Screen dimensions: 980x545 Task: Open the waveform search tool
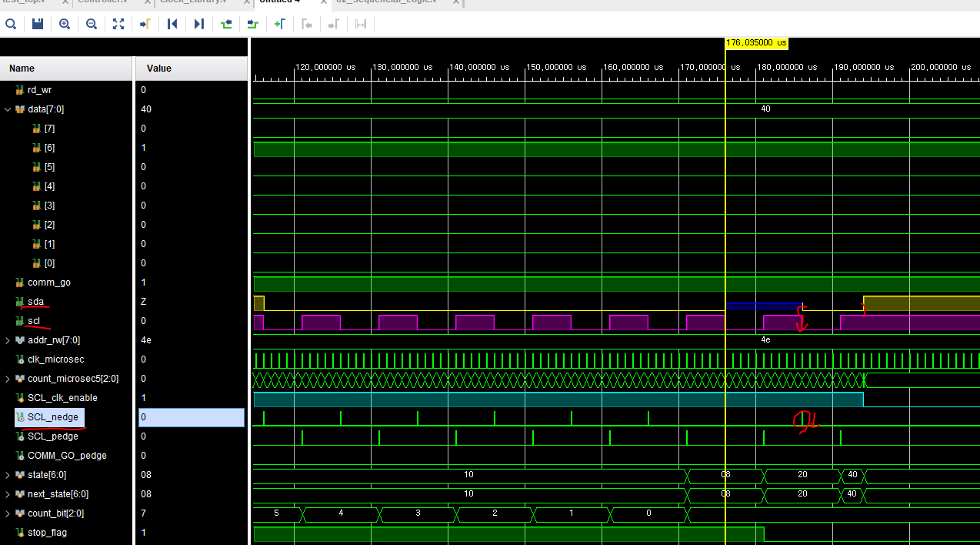[x=11, y=24]
